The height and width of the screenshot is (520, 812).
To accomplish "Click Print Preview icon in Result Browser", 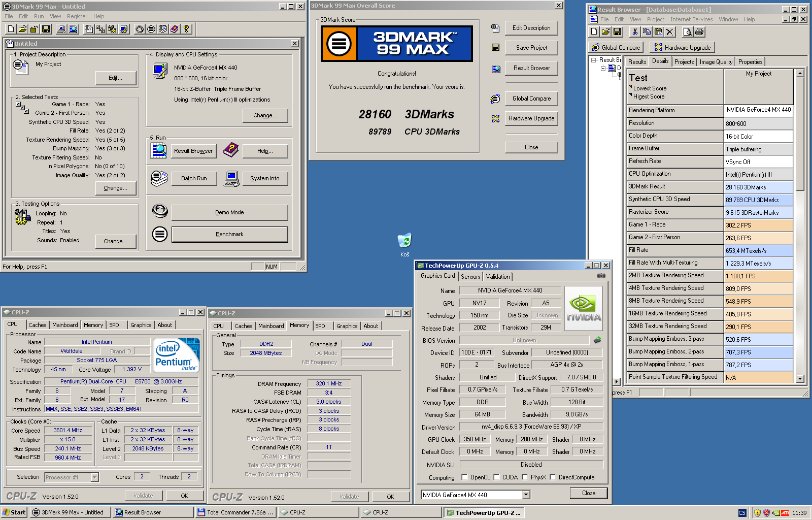I will [x=688, y=31].
